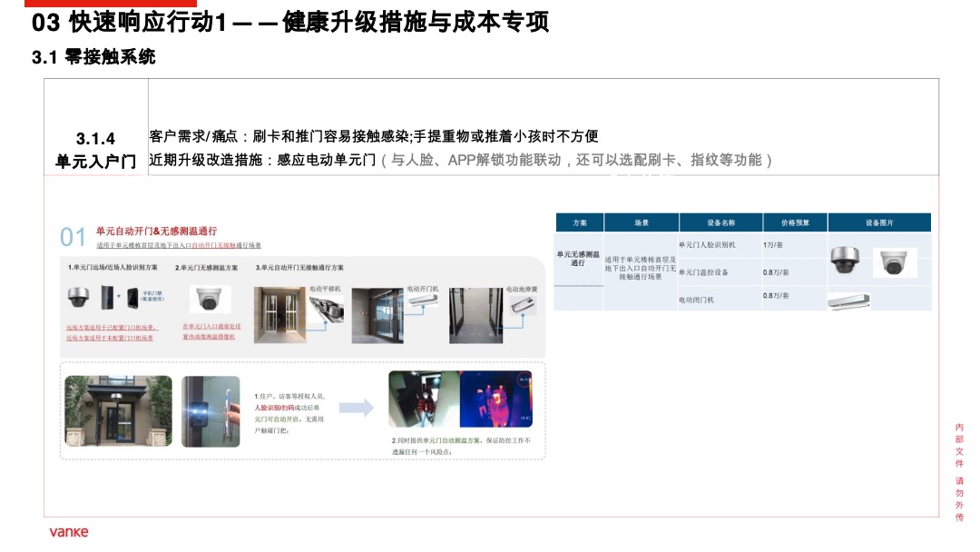The image size is (980, 552).
Task: Click the 电动闭门机 door closer image
Action: pyautogui.click(x=850, y=301)
